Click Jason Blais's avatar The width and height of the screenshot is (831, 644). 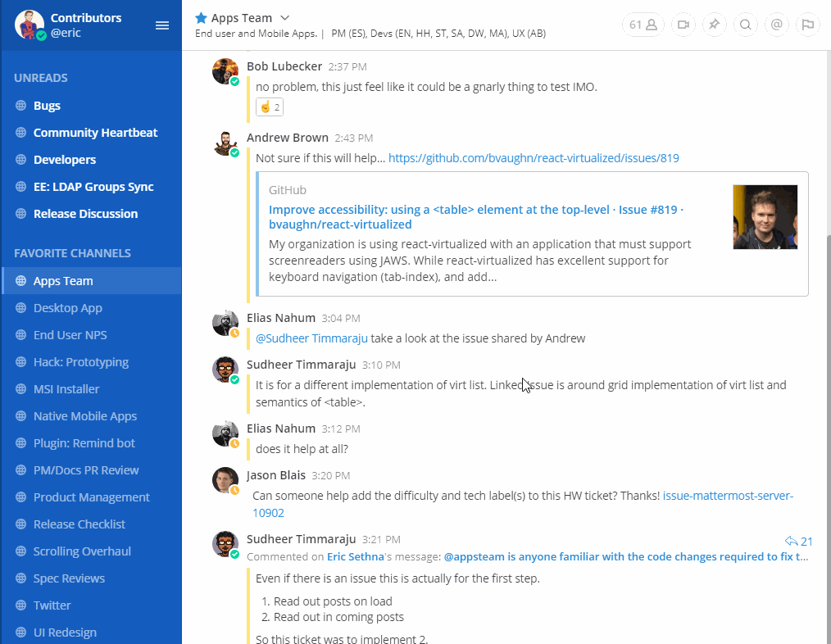pyautogui.click(x=225, y=480)
